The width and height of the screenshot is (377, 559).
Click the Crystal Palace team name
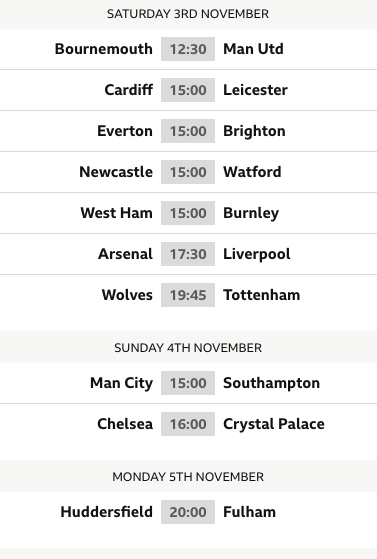pos(274,424)
